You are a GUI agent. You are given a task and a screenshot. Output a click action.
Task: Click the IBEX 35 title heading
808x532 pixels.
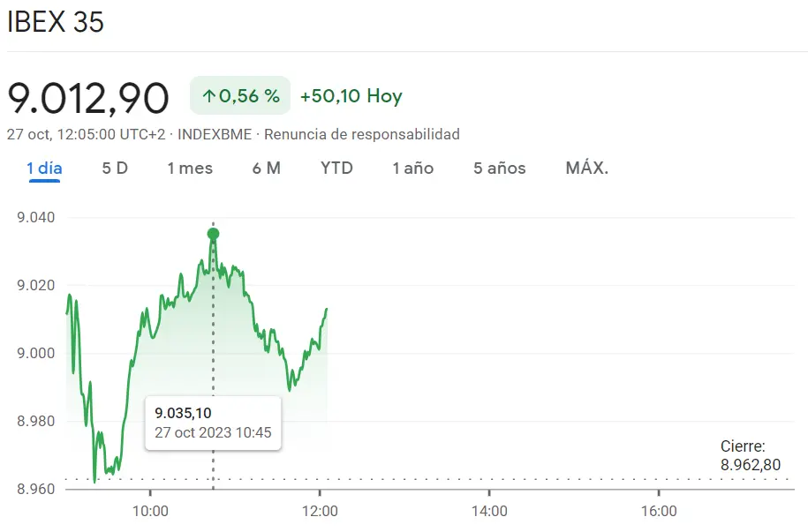56,23
